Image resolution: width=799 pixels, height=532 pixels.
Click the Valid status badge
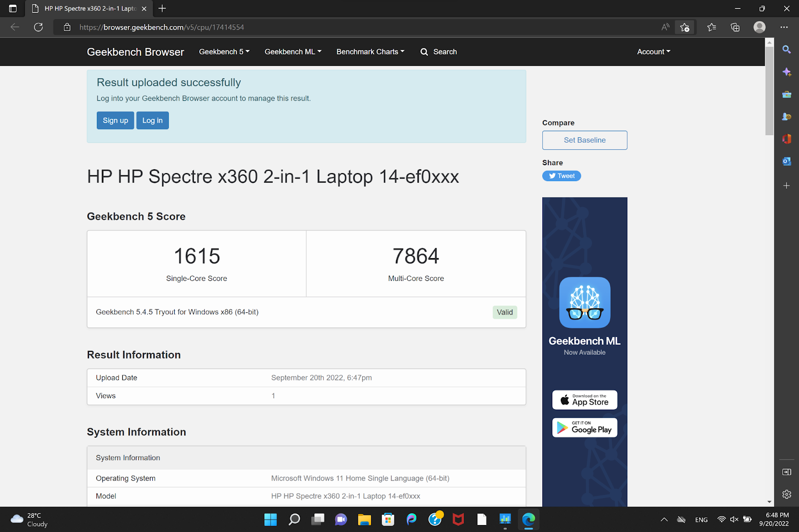pyautogui.click(x=505, y=312)
